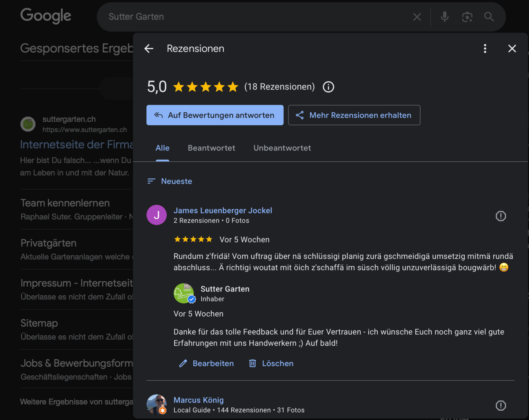Select the Alle tab
529x420 pixels.
(x=162, y=148)
